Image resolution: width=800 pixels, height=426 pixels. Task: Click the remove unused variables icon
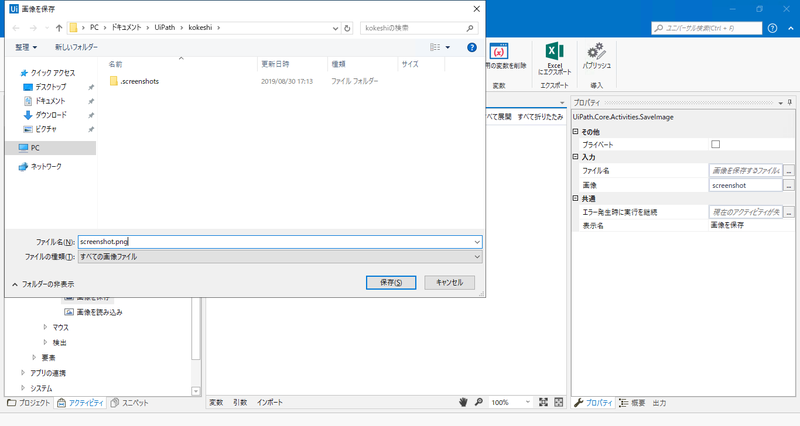[x=498, y=52]
